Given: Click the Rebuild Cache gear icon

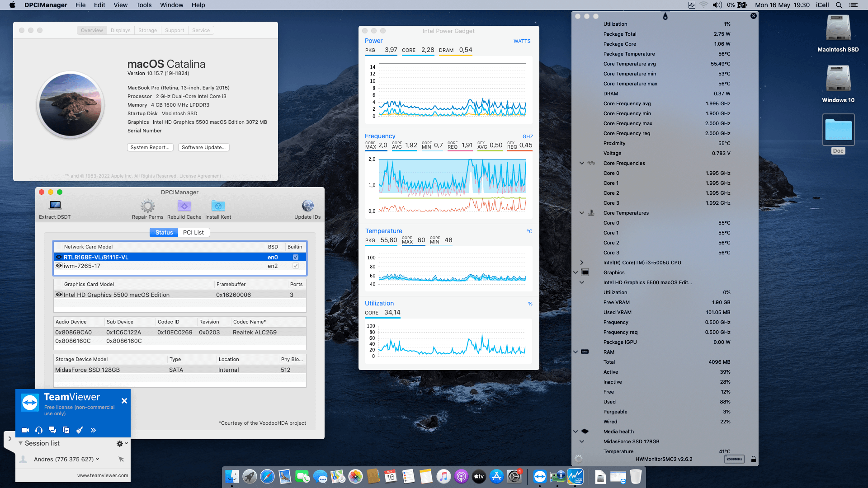Looking at the screenshot, I should click(184, 207).
